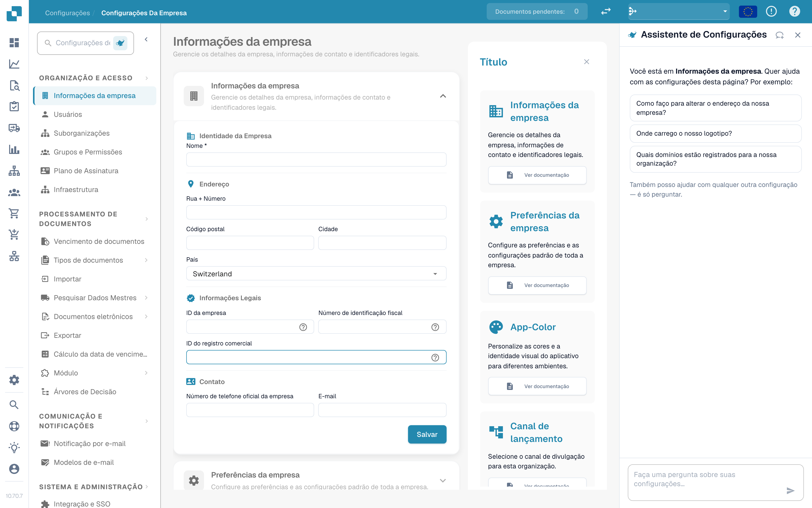This screenshot has width=812, height=508.
Task: Expand Documentos eletrônicos submenu
Action: [146, 316]
